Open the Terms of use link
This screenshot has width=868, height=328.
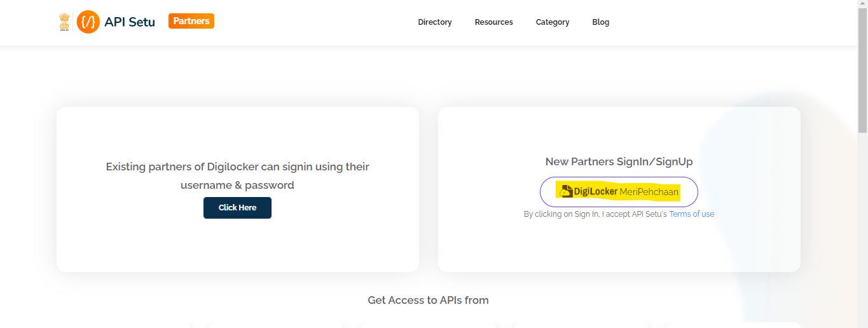(691, 214)
